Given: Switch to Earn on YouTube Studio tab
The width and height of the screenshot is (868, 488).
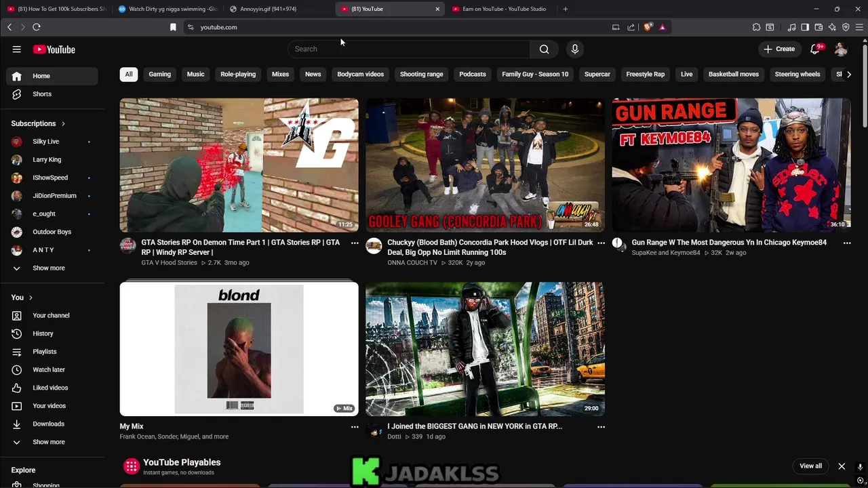Looking at the screenshot, I should 499,9.
